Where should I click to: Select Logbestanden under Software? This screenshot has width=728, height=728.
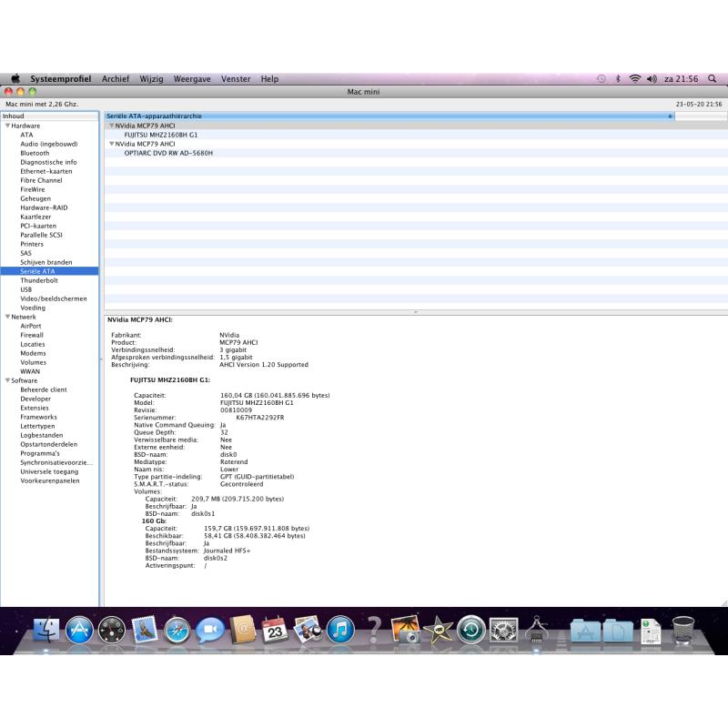tap(41, 435)
